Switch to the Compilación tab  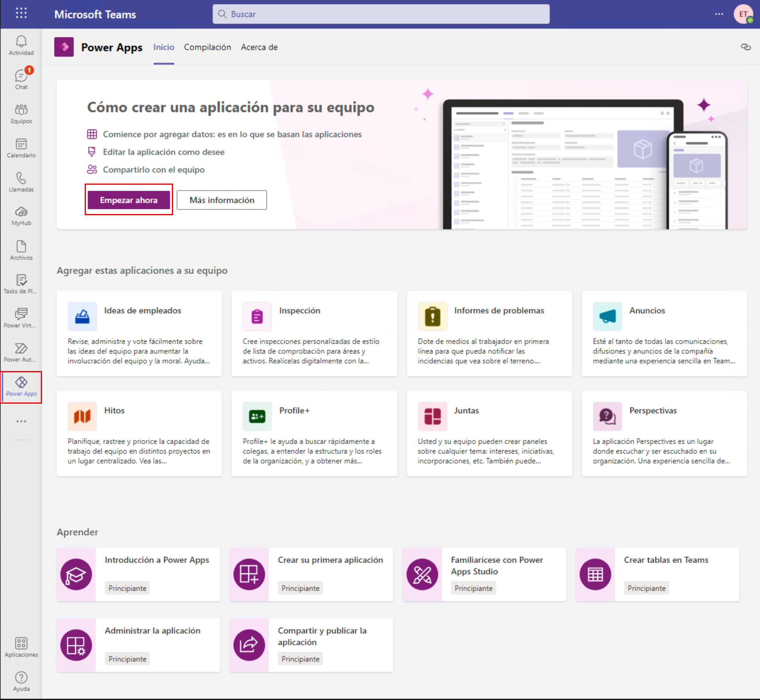tap(207, 47)
